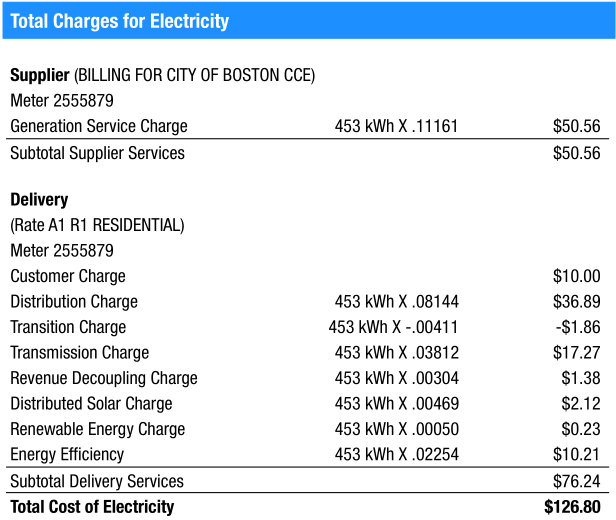
Task: Click the $10.00 Customer Charge amount
Action: [577, 276]
